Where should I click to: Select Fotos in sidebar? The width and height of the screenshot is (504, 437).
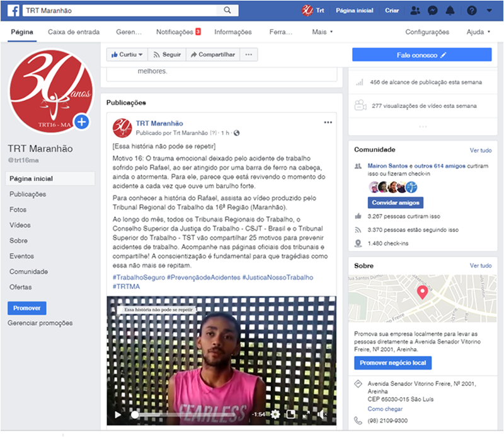pyautogui.click(x=18, y=209)
